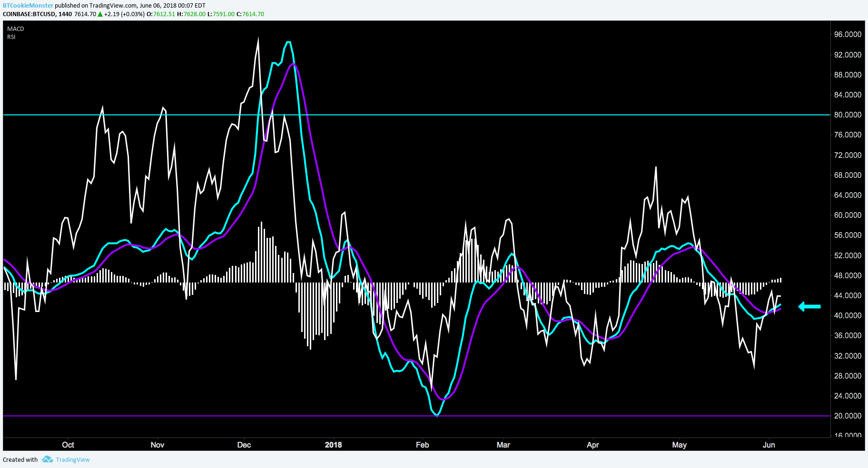Click the 20.0000 price axis label
This screenshot has height=468, width=868.
pyautogui.click(x=848, y=416)
